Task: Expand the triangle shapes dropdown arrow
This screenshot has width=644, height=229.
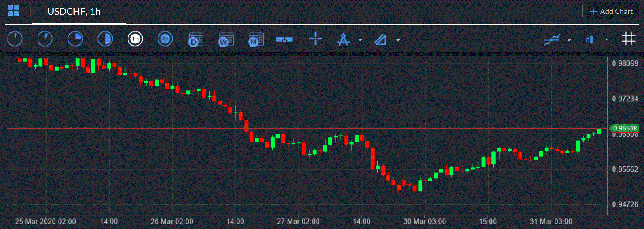Action: (x=398, y=40)
